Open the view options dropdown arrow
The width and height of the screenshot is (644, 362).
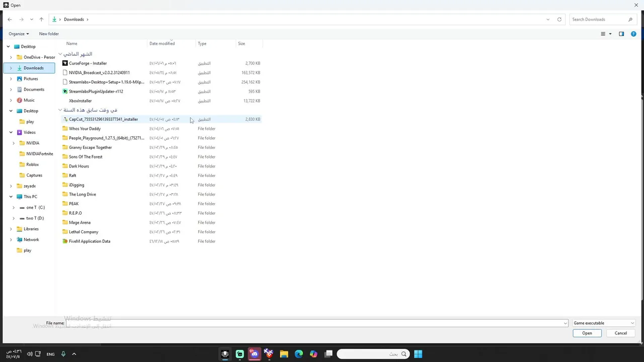tap(610, 34)
